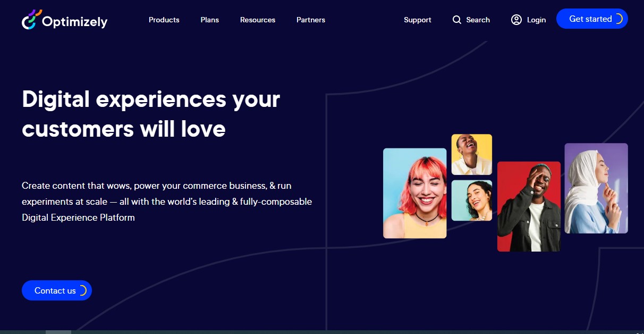Click the Get started button
Screen dimensions: 644x334
coord(592,19)
